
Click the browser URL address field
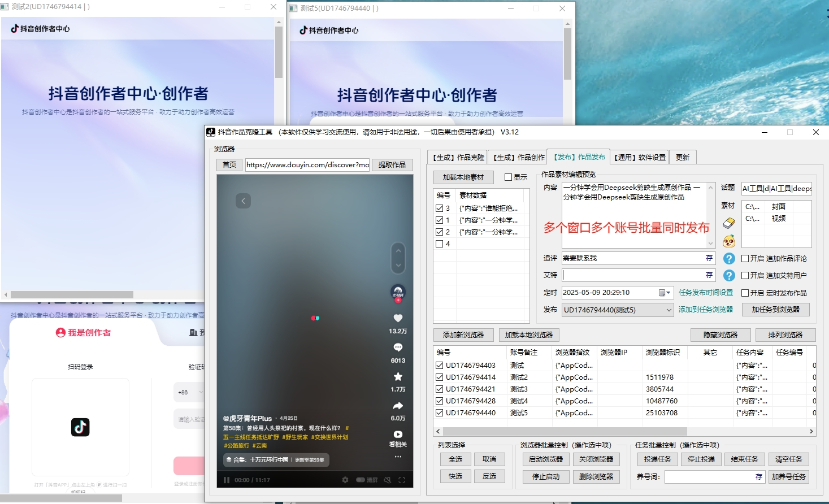pos(307,164)
